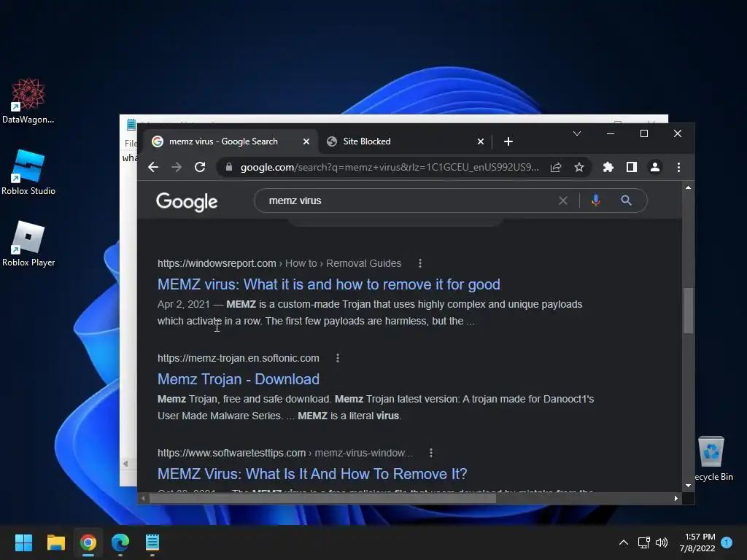Click the vertical scrollbar down arrow in Chrome
This screenshot has width=747, height=560.
pyautogui.click(x=688, y=486)
